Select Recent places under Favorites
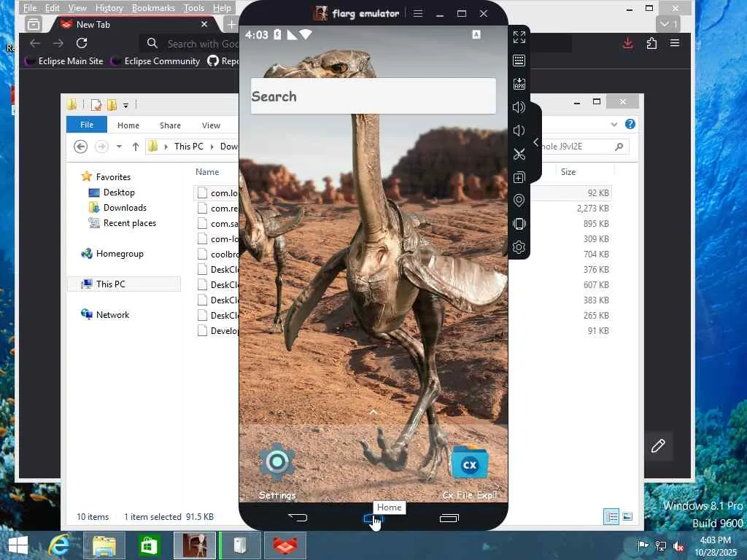 (x=122, y=223)
